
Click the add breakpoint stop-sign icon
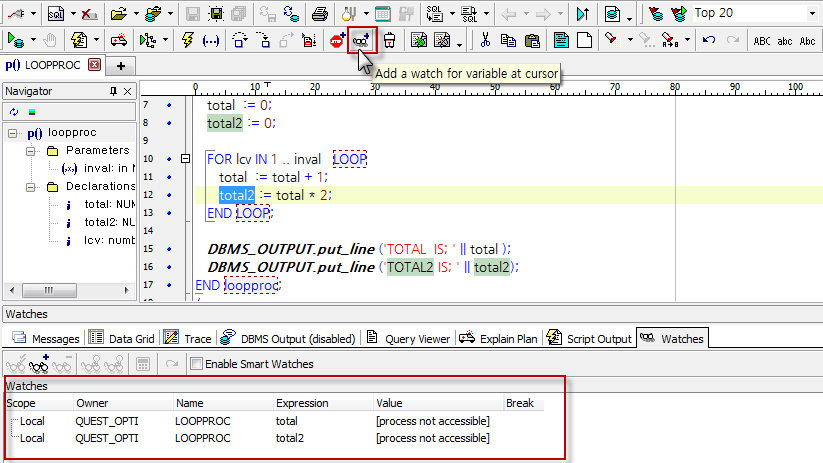pyautogui.click(x=337, y=40)
